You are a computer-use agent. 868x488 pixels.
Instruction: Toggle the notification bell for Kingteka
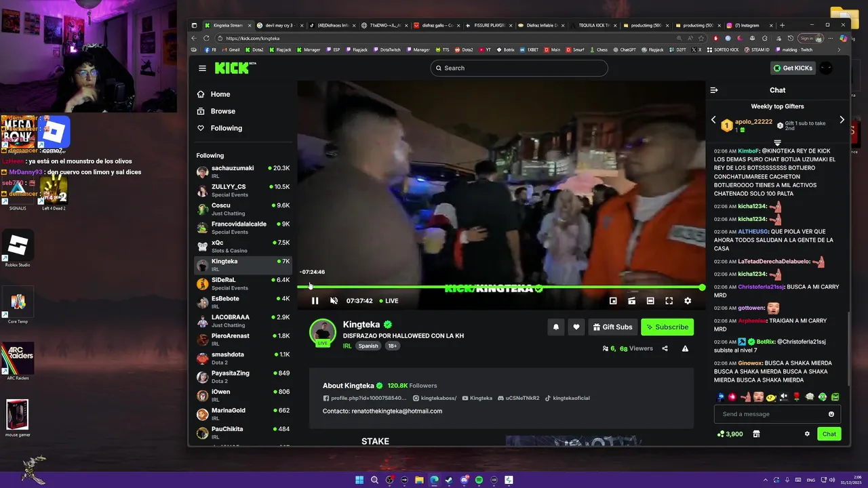point(556,327)
